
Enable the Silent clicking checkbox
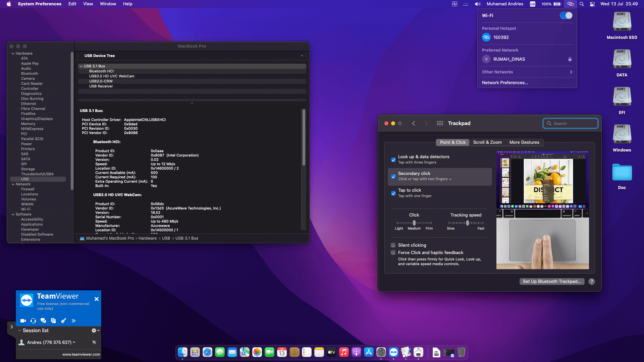click(x=393, y=245)
